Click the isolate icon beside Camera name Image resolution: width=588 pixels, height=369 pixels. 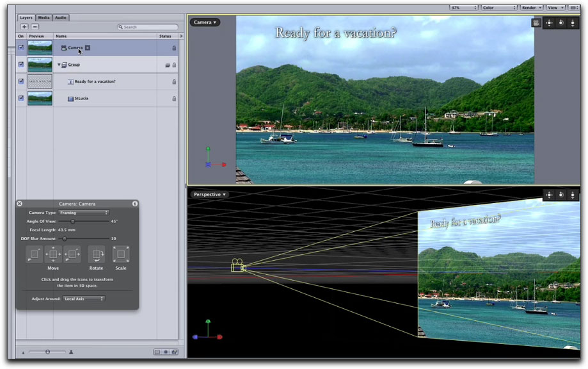pyautogui.click(x=88, y=48)
